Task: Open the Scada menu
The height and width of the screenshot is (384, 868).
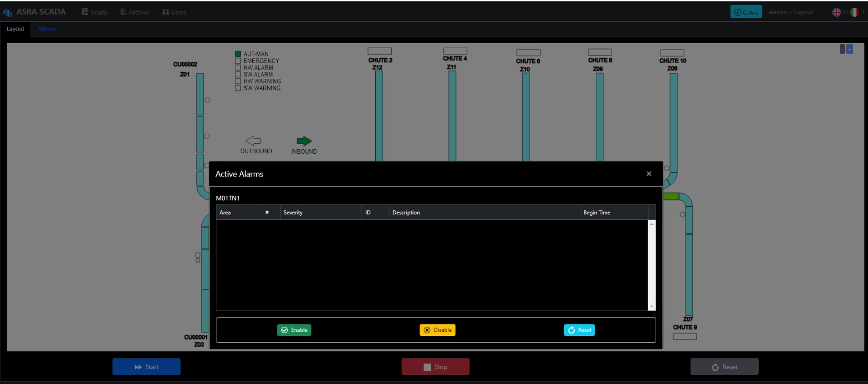Action: tap(94, 12)
